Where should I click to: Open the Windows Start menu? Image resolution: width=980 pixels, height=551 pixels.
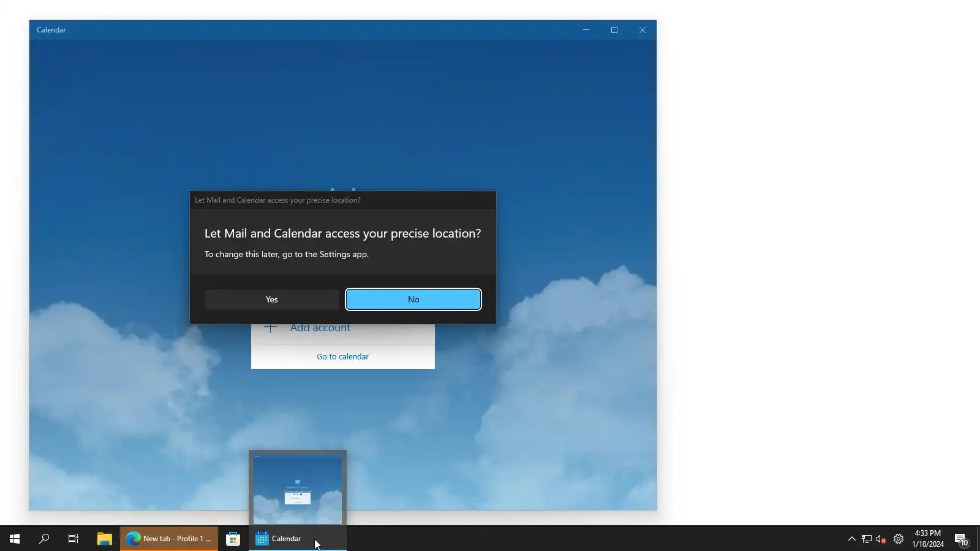click(x=15, y=539)
